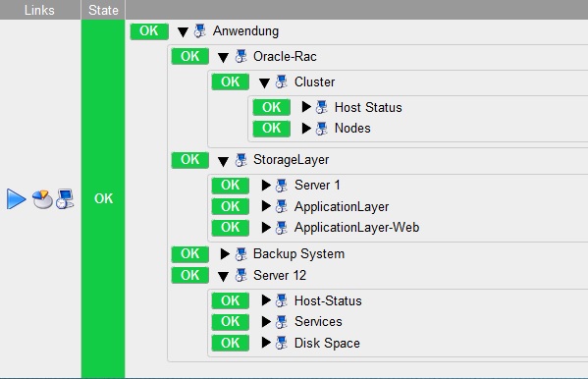
Task: Expand the Backup System node
Action: pyautogui.click(x=225, y=254)
